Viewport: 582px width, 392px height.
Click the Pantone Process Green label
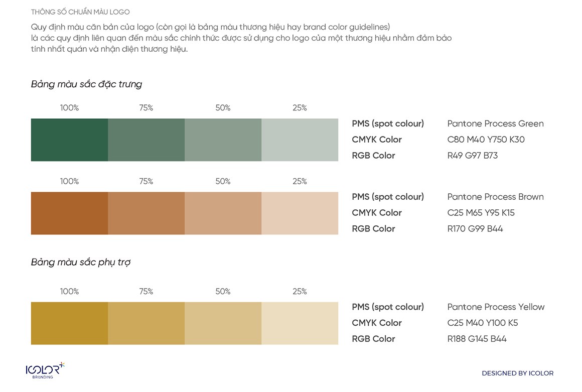coord(495,124)
